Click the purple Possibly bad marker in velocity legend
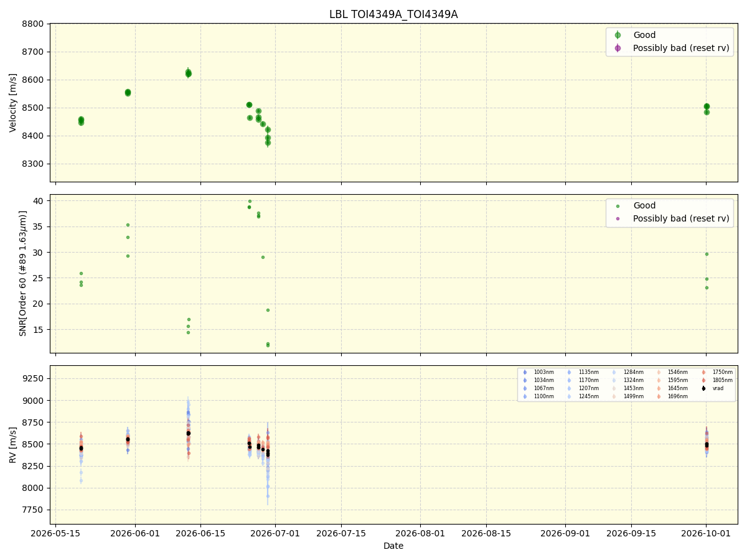The height and width of the screenshot is (560, 747). [618, 48]
